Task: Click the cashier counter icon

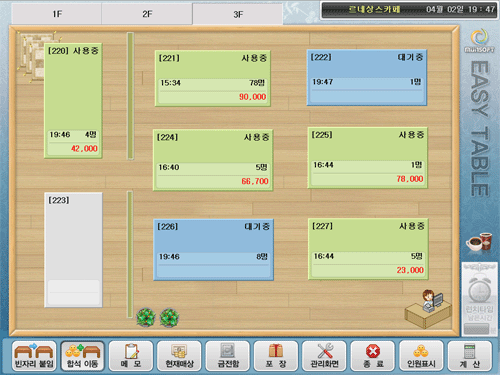Action: click(x=428, y=309)
